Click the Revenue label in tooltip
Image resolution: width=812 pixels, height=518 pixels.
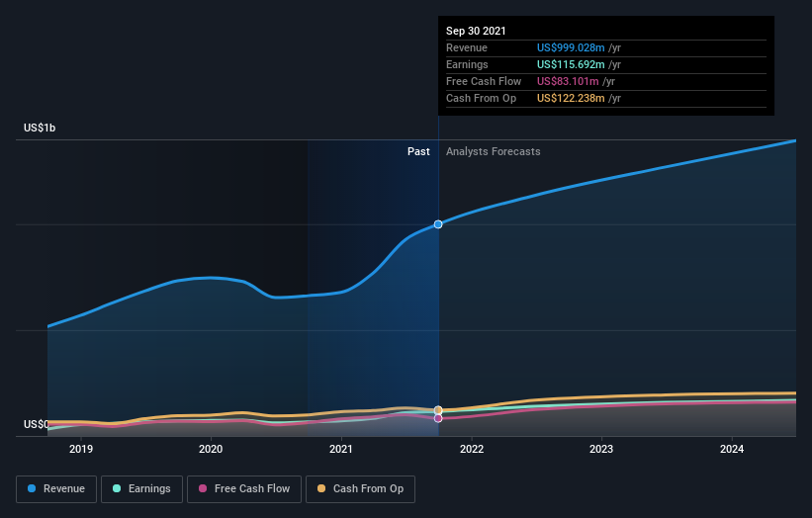tap(467, 47)
